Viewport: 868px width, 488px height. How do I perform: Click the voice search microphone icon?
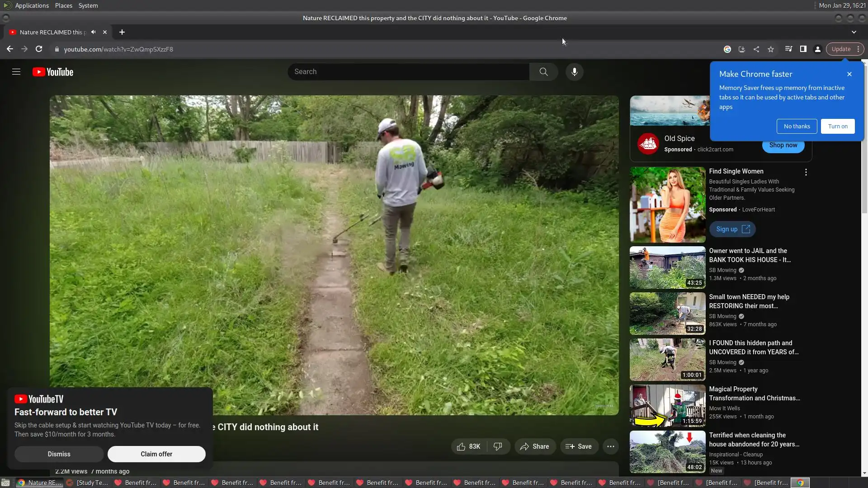(x=574, y=72)
